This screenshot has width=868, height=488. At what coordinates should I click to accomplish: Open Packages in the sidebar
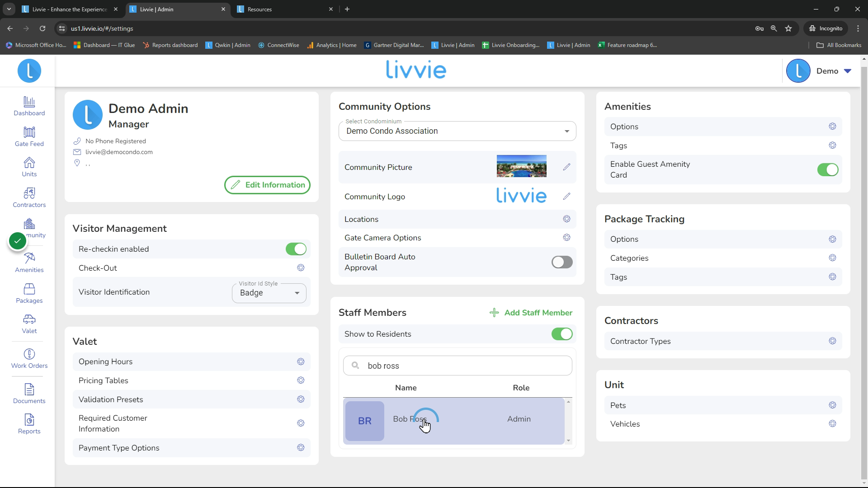pyautogui.click(x=29, y=293)
